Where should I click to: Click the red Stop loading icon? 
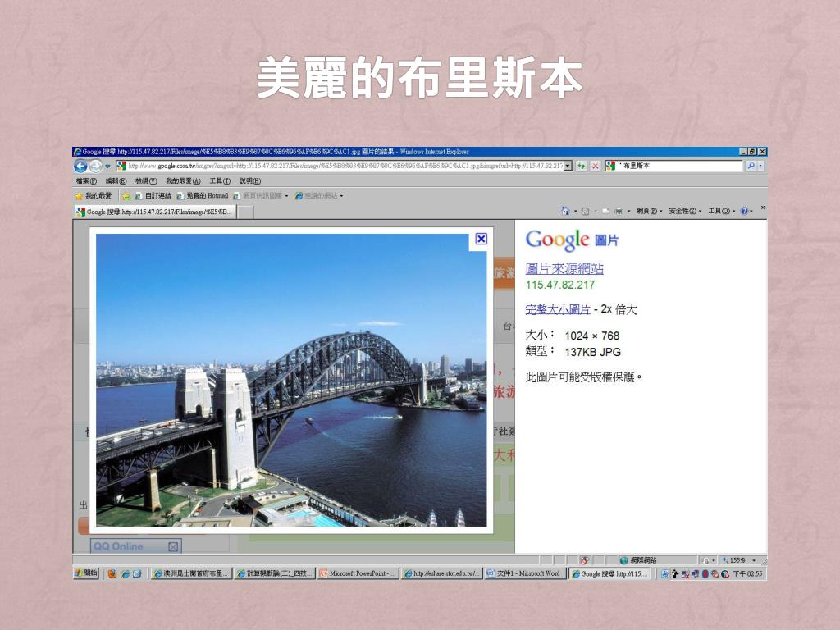coord(596,166)
